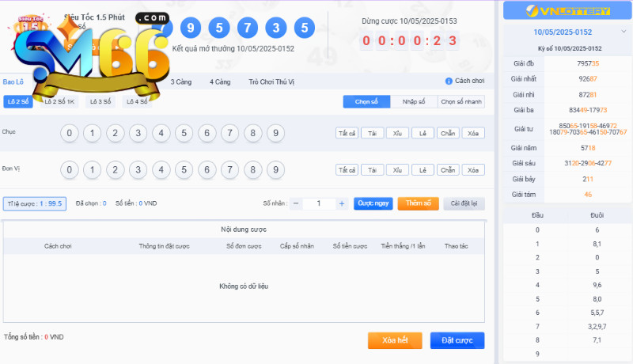Click the Số nhân multiplier input field
Viewport: 633px width, 364px height.
point(319,203)
